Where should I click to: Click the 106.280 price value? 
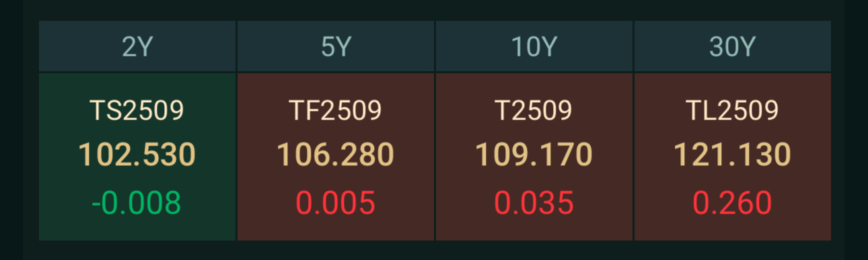(336, 155)
